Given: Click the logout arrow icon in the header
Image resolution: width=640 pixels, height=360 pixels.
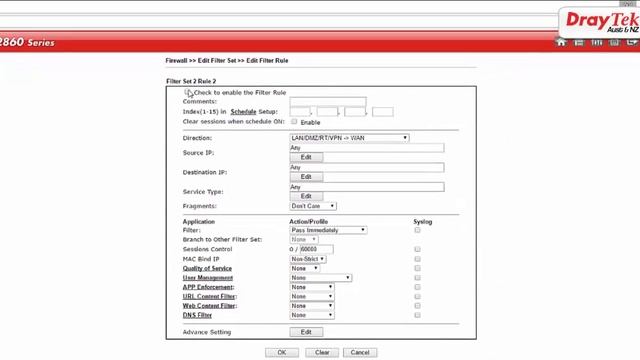Looking at the screenshot, I should click(x=632, y=42).
